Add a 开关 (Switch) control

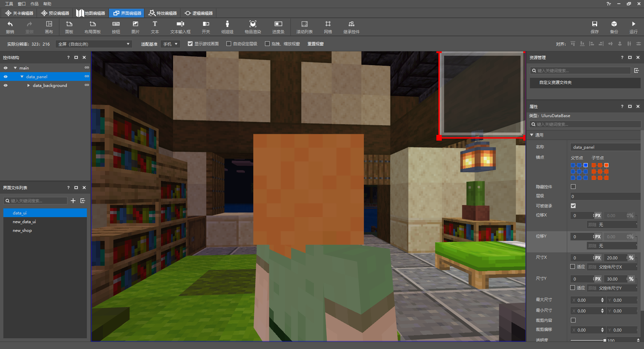[206, 27]
